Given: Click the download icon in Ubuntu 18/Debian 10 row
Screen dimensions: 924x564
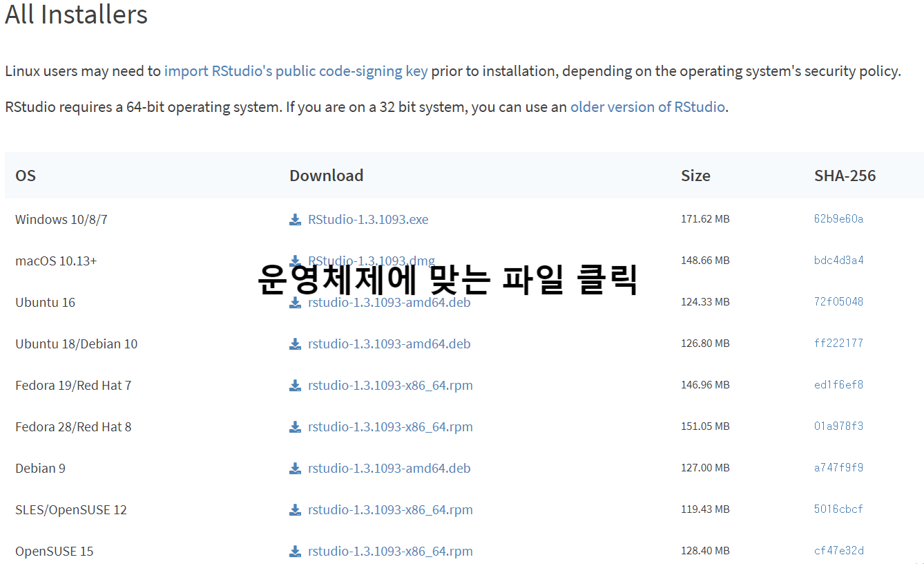Looking at the screenshot, I should point(295,344).
